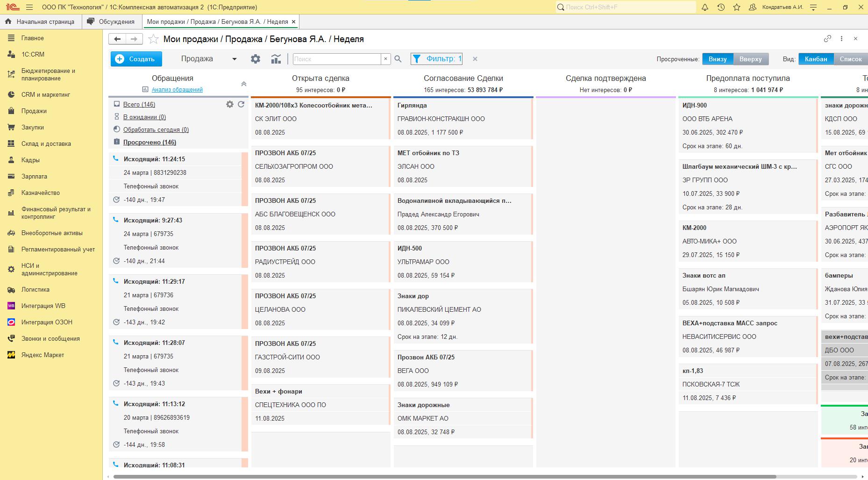
Task: Open notifications bell icon
Action: 705,7
